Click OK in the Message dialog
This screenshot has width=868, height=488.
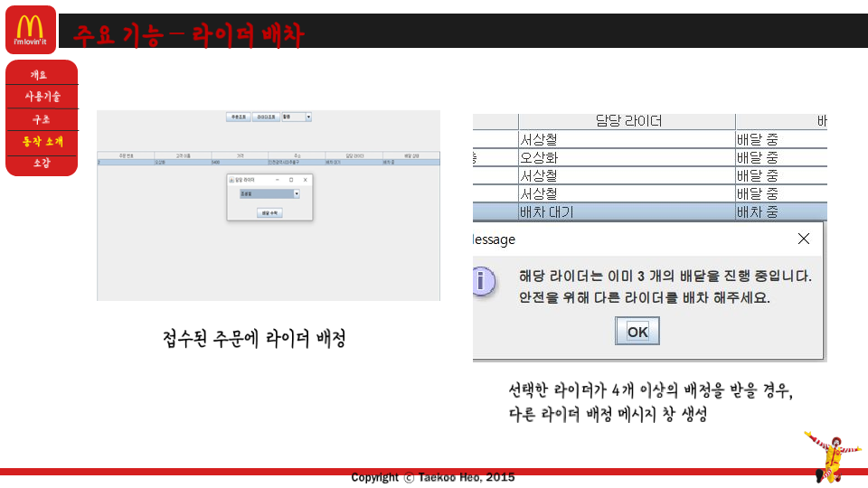pos(637,332)
